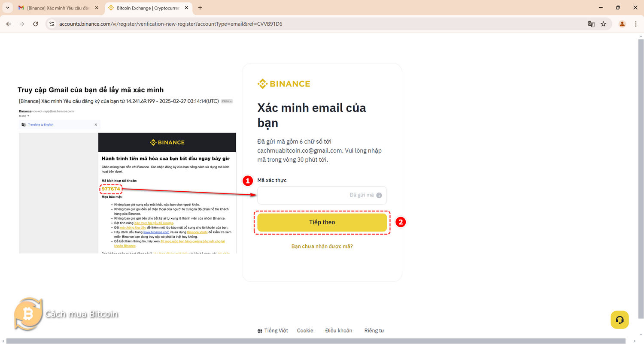Image resolution: width=644 pixels, height=344 pixels.
Task: Switch to the Gmail Binance verification tab
Action: click(58, 8)
